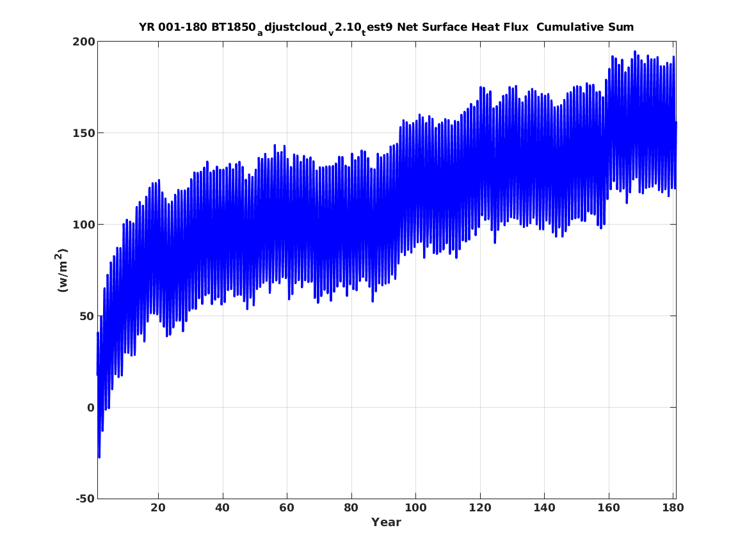747x560 pixels.
Task: Click the '(w/m2)' y-axis label
Action: [62, 270]
